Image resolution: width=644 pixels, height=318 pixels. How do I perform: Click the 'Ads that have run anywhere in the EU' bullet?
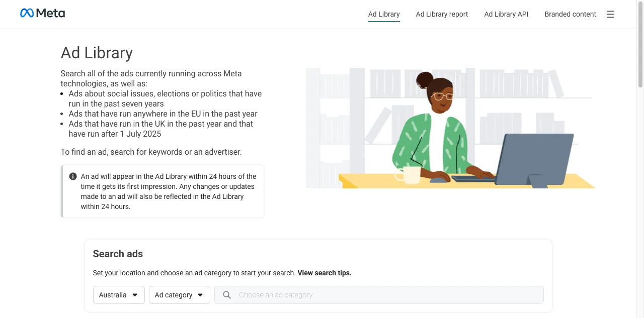163,114
